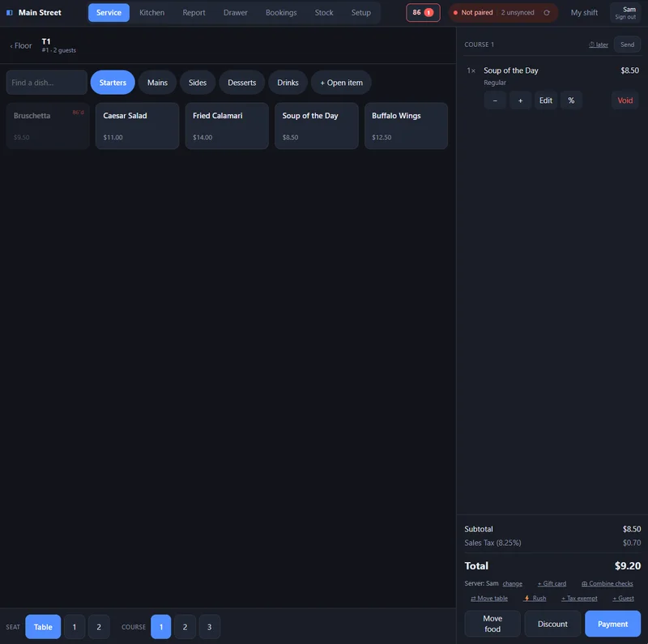The width and height of the screenshot is (648, 644).
Task: Add a Guest to the check
Action: 623,599
